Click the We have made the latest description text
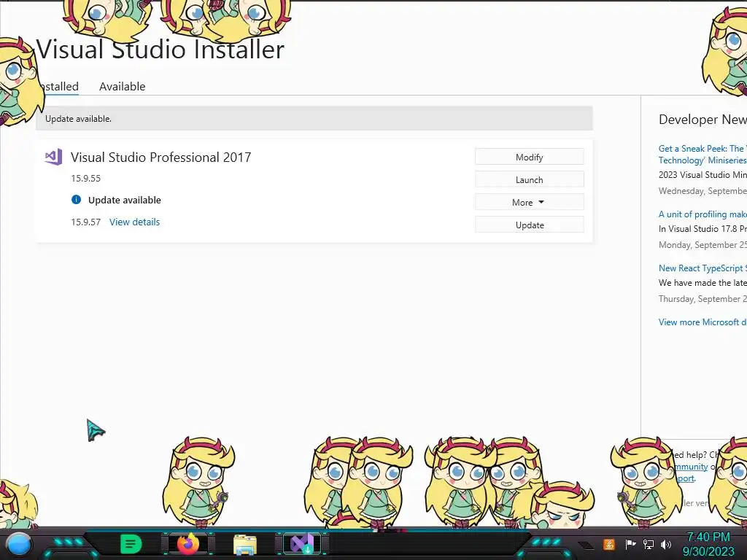This screenshot has height=560, width=747. pyautogui.click(x=703, y=283)
